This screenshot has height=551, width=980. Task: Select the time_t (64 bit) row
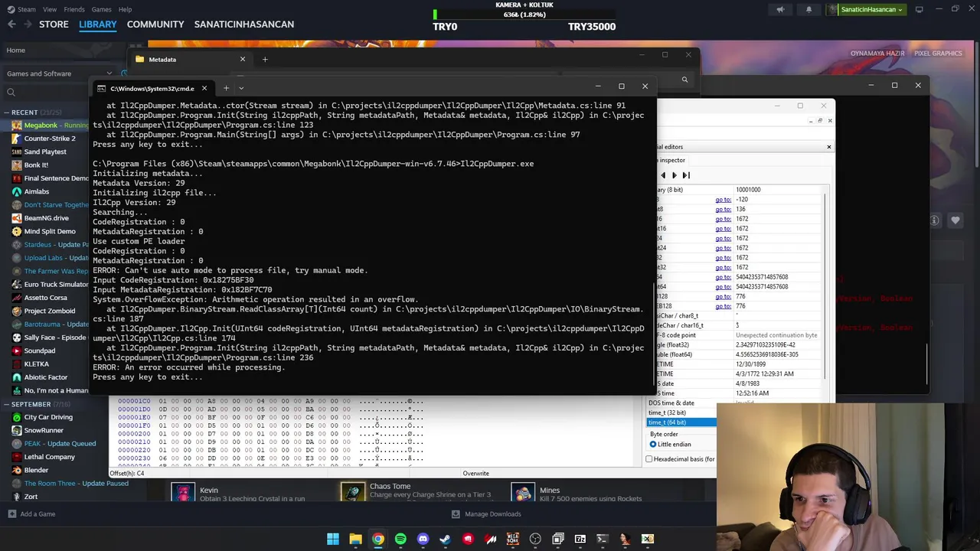681,422
